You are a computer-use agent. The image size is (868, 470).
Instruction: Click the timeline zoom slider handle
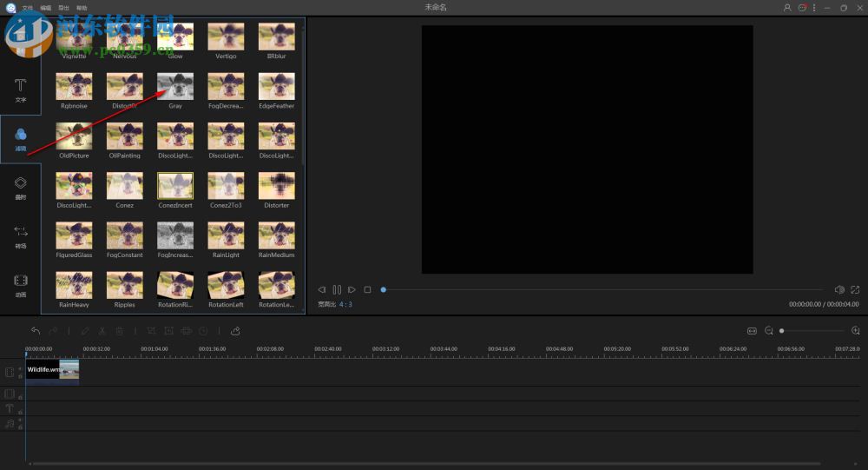click(781, 331)
